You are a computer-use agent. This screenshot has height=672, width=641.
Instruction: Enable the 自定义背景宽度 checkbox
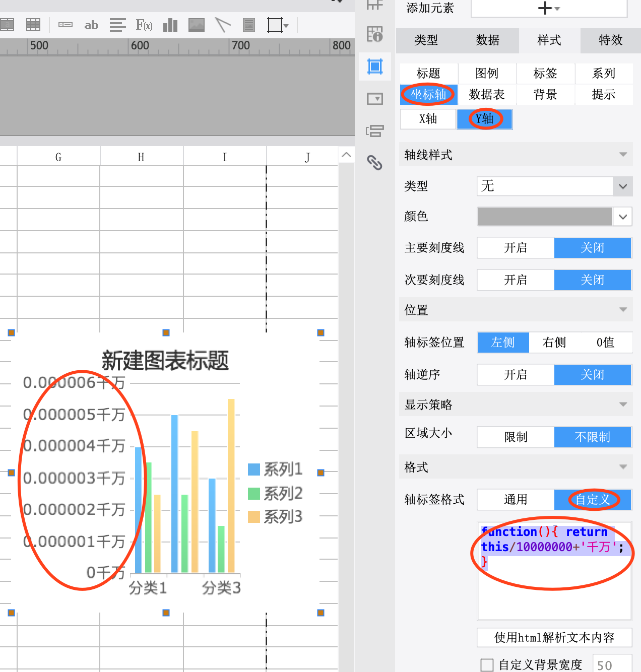tap(487, 665)
